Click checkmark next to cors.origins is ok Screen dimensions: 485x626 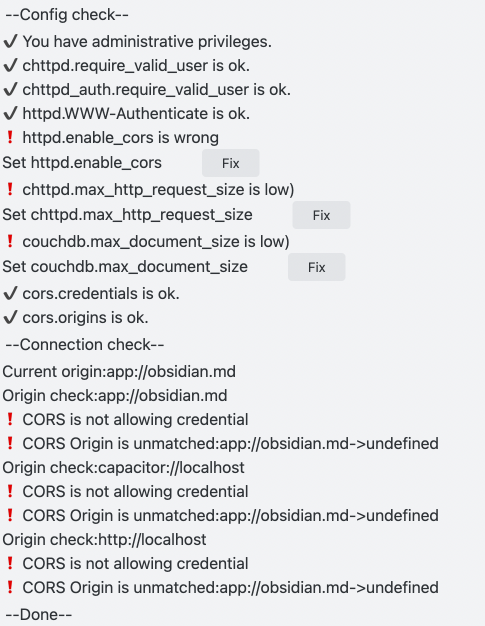click(10, 317)
